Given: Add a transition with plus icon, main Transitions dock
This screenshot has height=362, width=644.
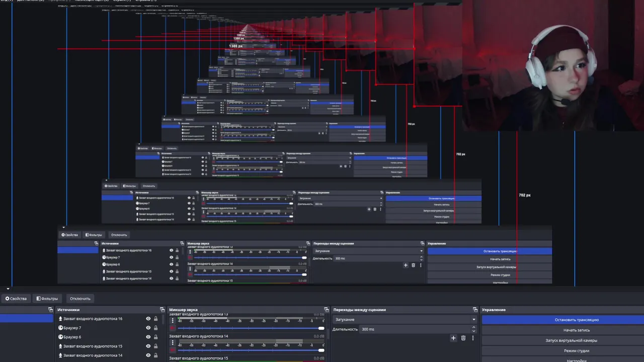Looking at the screenshot, I should (453, 338).
